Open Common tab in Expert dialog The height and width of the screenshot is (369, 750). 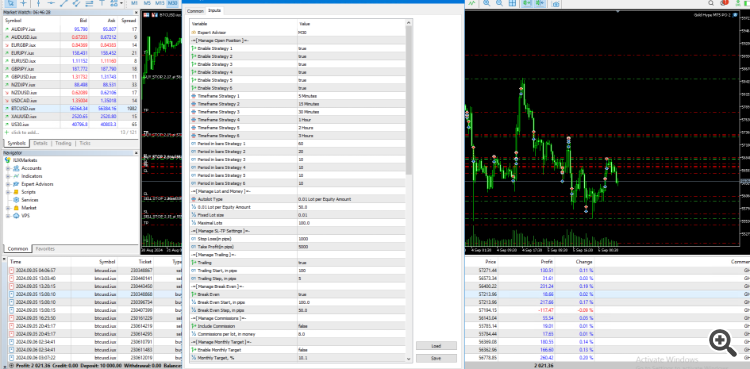[195, 11]
